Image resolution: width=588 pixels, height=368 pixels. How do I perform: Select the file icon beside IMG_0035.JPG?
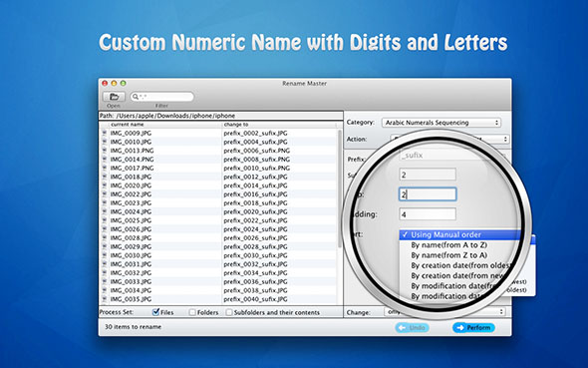tap(105, 299)
